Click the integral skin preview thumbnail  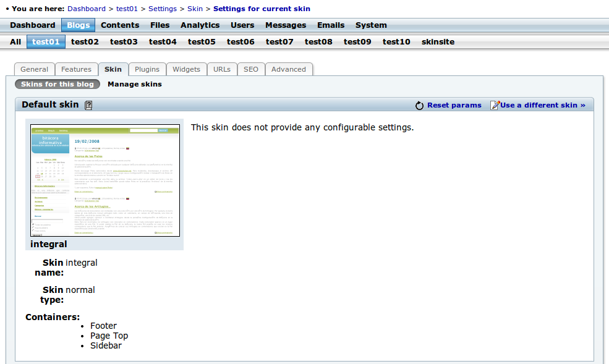coord(105,180)
